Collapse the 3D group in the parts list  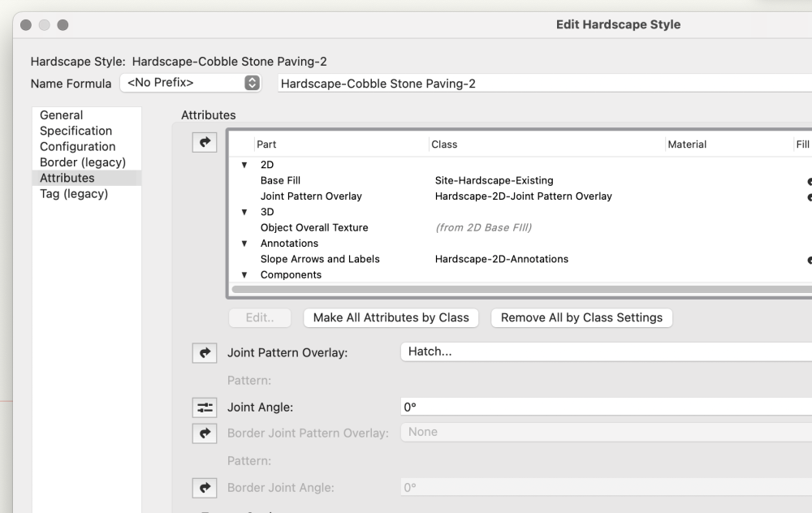pyautogui.click(x=244, y=213)
